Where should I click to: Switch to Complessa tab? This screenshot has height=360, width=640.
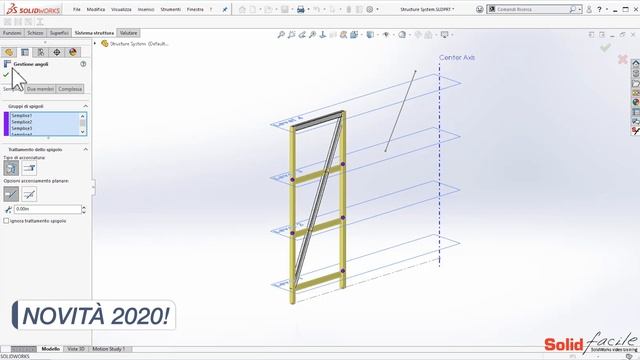click(x=70, y=89)
